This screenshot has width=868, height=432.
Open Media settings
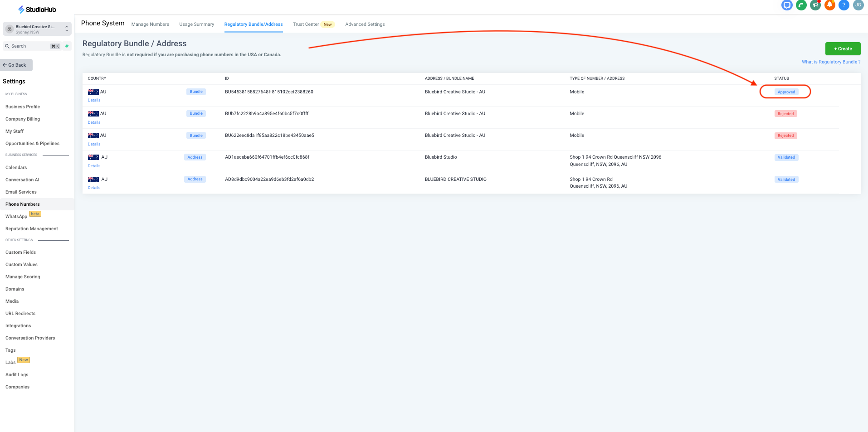(x=12, y=301)
